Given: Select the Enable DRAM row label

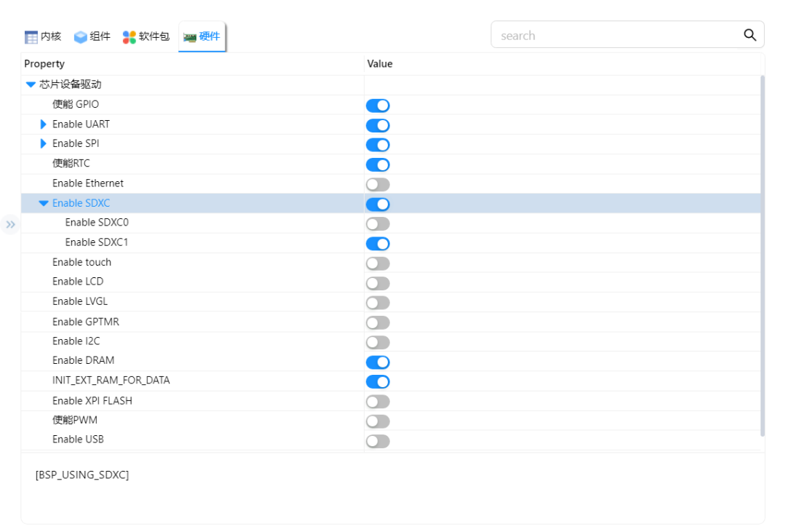Looking at the screenshot, I should pos(83,360).
